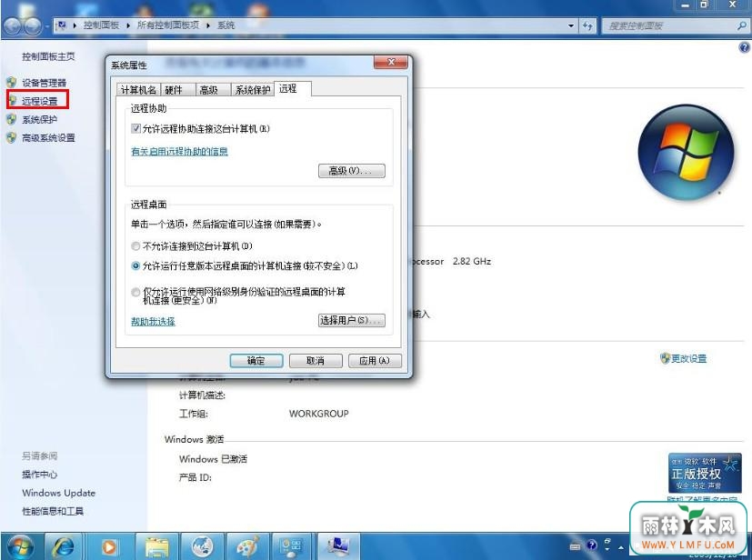Select 允许运行任意版本远程桌面 radio option
The width and height of the screenshot is (752, 560).
click(x=135, y=265)
